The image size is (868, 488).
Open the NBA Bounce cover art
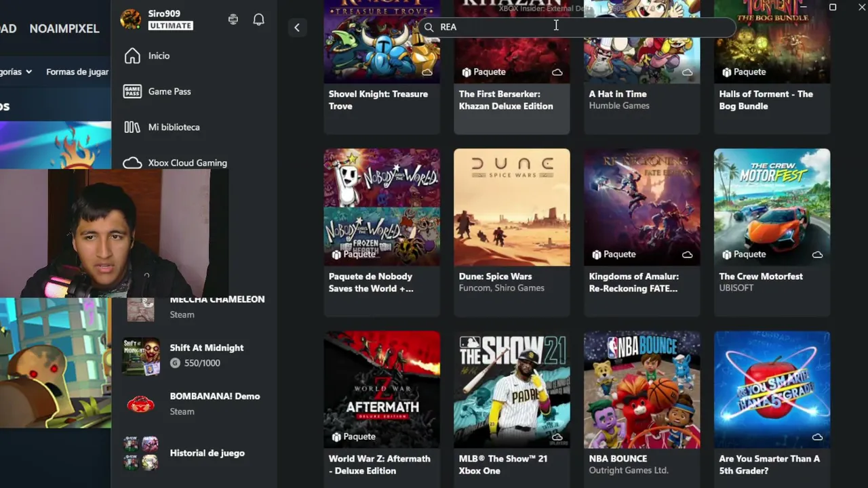point(642,390)
